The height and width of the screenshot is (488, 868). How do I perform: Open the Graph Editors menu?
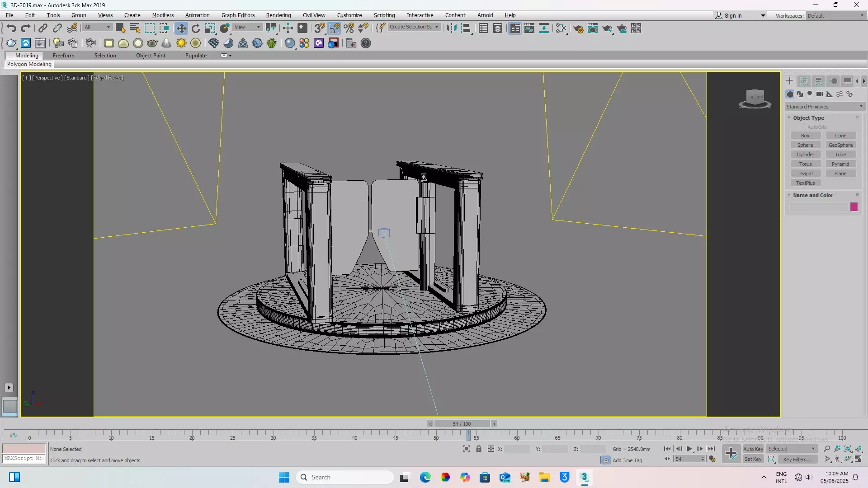238,15
